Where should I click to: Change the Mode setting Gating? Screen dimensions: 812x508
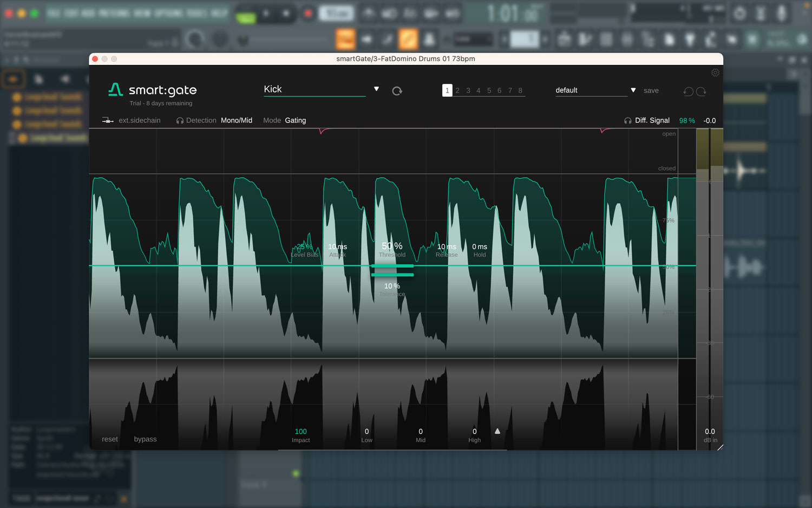point(296,120)
